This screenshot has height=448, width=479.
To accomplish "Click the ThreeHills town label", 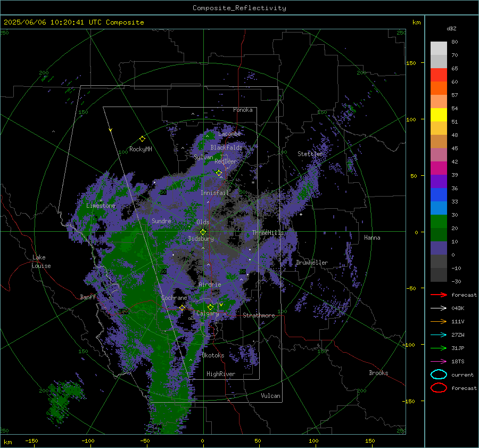I will 268,233.
